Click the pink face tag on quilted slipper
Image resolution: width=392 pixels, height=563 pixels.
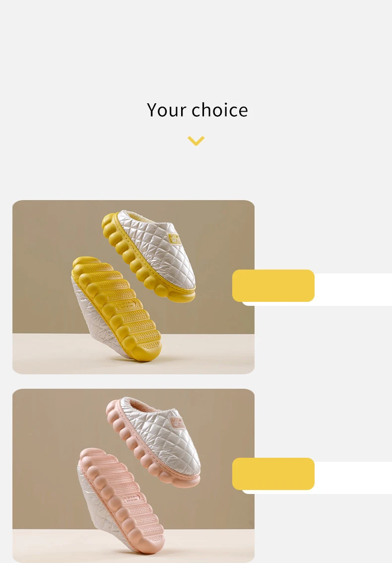tap(178, 423)
